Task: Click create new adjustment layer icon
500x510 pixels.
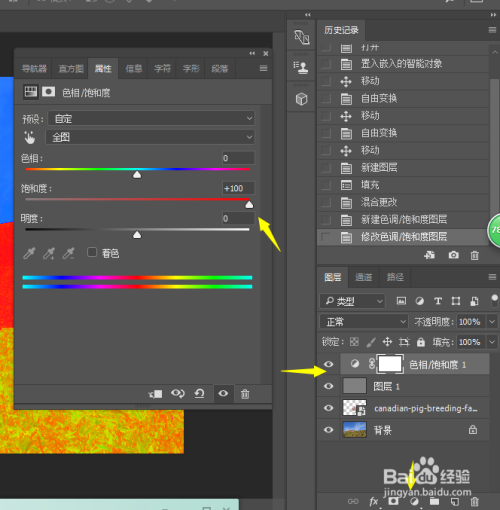Action: [414, 502]
